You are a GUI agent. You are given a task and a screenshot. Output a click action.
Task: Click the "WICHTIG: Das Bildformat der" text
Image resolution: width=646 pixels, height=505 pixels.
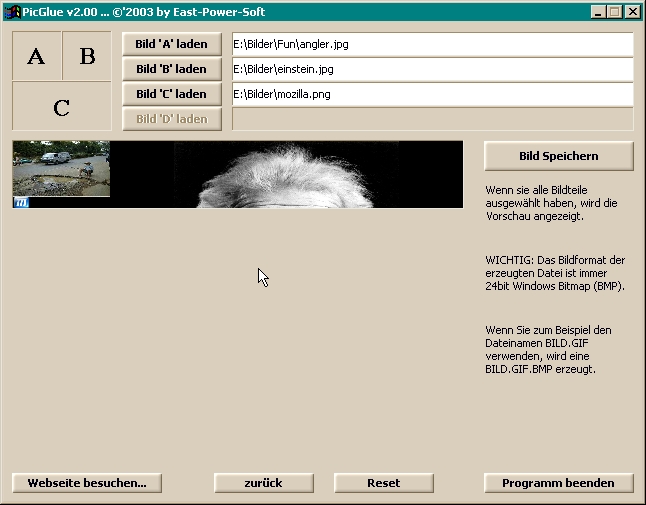pyautogui.click(x=555, y=260)
